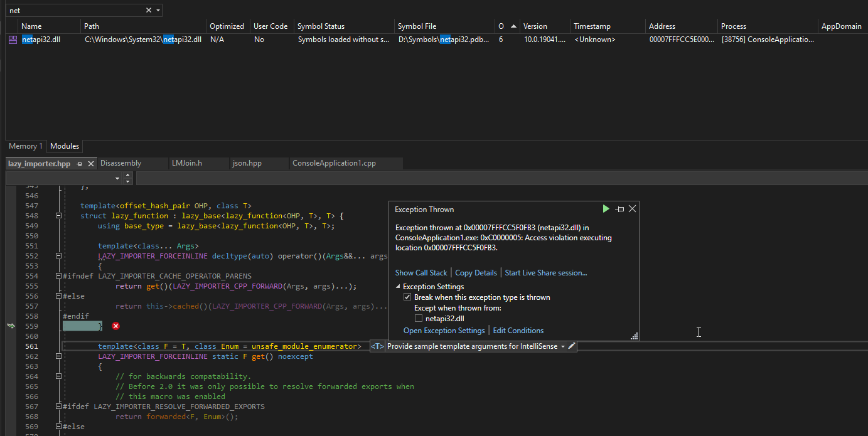Open the json.hpp editor tab
Screen dimensions: 868x436
point(246,163)
